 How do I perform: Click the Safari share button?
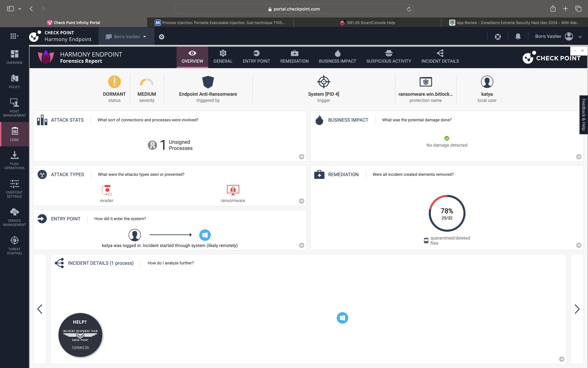(553, 9)
